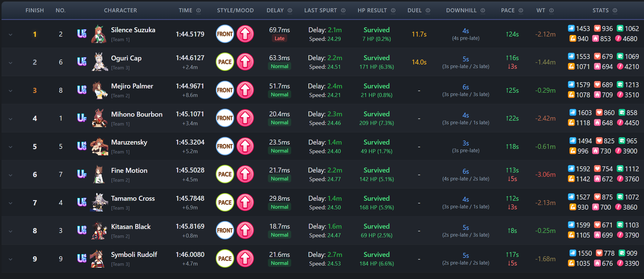Sort by the FINISH column header
The image size is (644, 279).
click(35, 10)
